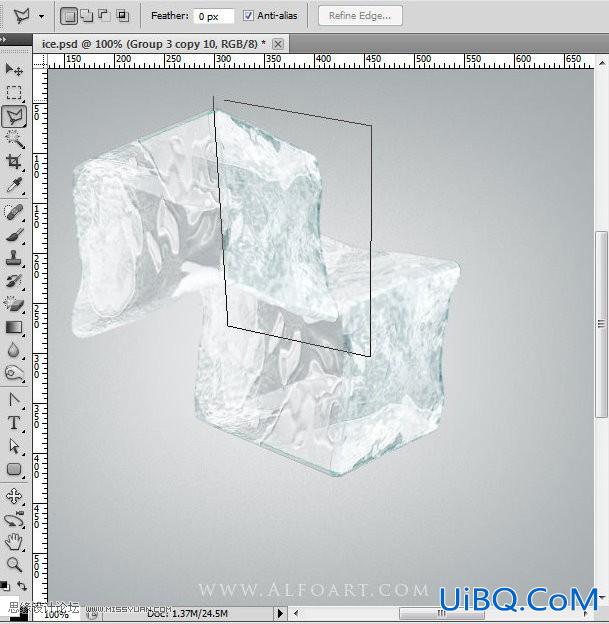
Task: Click the vertical scrollbar thumb
Action: [x=601, y=324]
